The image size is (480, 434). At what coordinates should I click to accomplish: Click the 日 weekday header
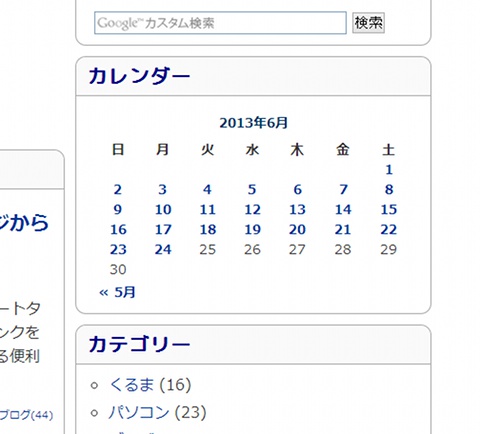118,150
